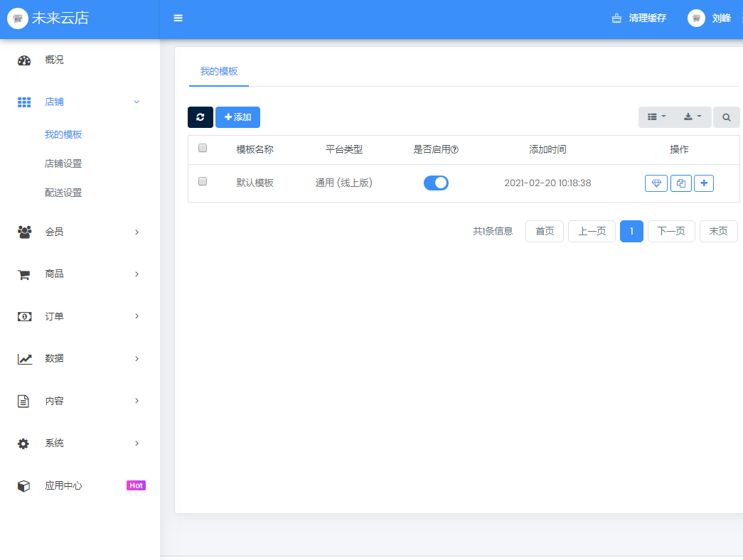Image resolution: width=743 pixels, height=560 pixels.
Task: Check the select-all checkbox in table header
Action: tap(203, 149)
